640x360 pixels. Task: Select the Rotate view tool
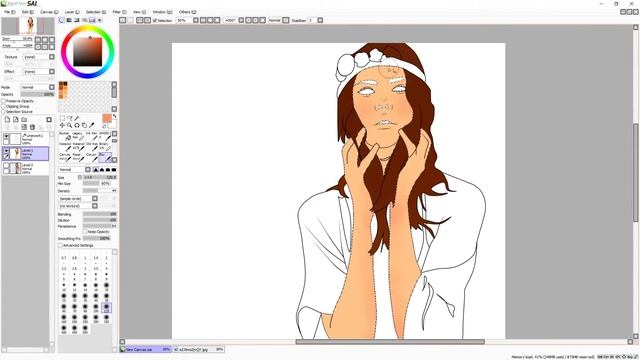click(x=77, y=125)
